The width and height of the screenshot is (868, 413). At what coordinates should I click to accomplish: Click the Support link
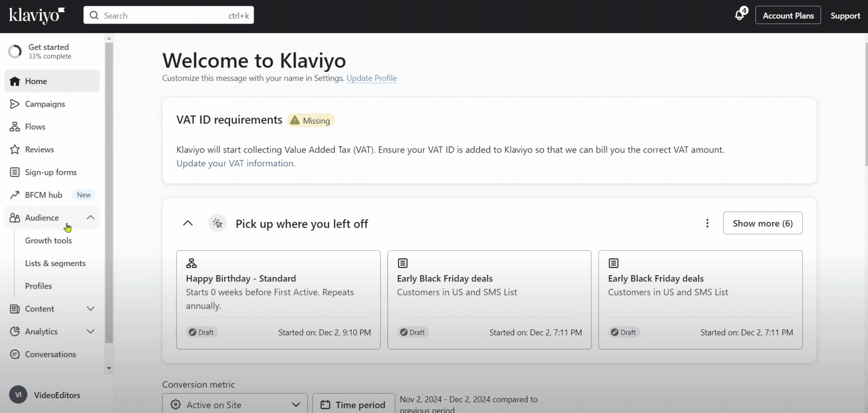845,16
